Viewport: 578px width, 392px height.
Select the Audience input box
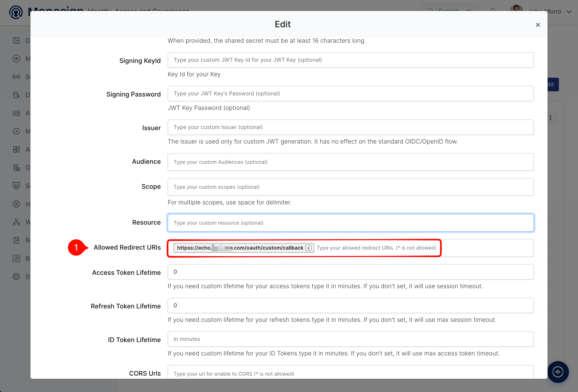tap(350, 162)
